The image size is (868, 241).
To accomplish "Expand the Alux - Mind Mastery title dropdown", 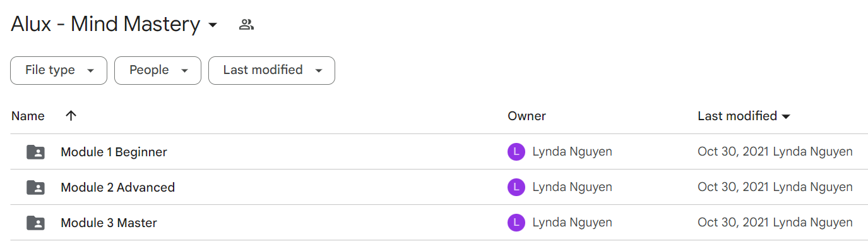I will 213,25.
